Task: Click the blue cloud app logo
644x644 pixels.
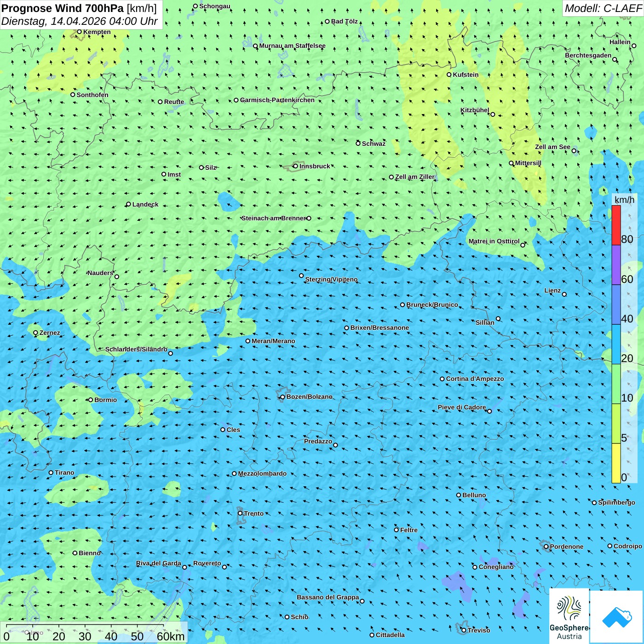Action: [x=616, y=617]
